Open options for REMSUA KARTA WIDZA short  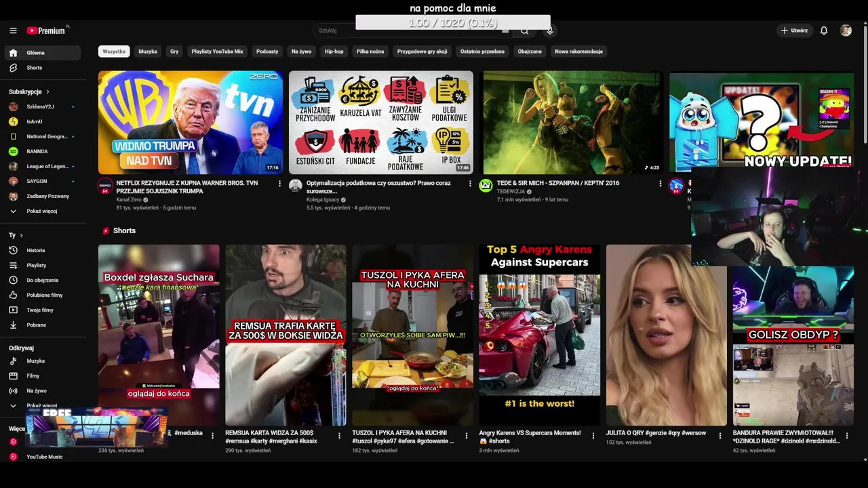339,436
